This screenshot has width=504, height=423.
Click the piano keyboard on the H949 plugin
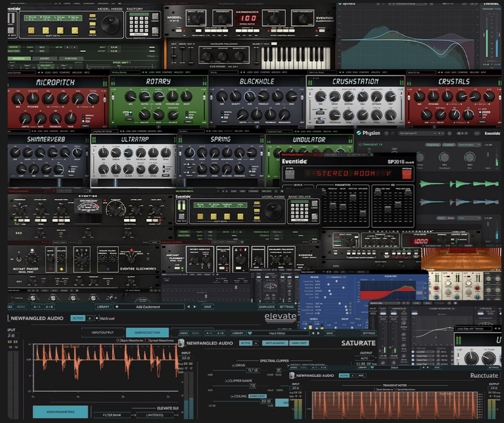(296, 57)
